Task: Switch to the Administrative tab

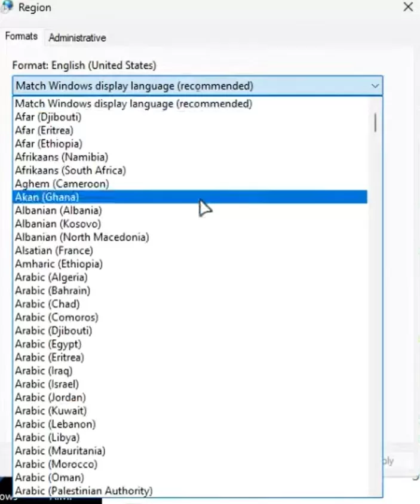Action: click(x=77, y=38)
